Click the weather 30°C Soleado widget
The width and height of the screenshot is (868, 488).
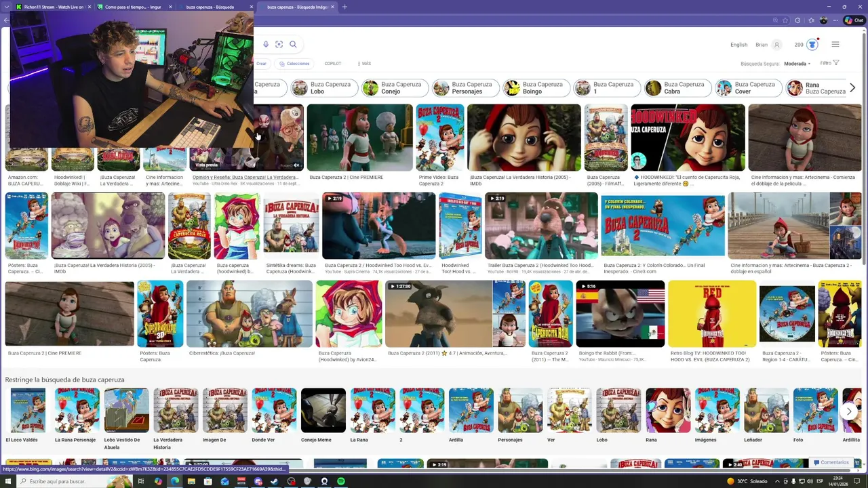pos(747,481)
